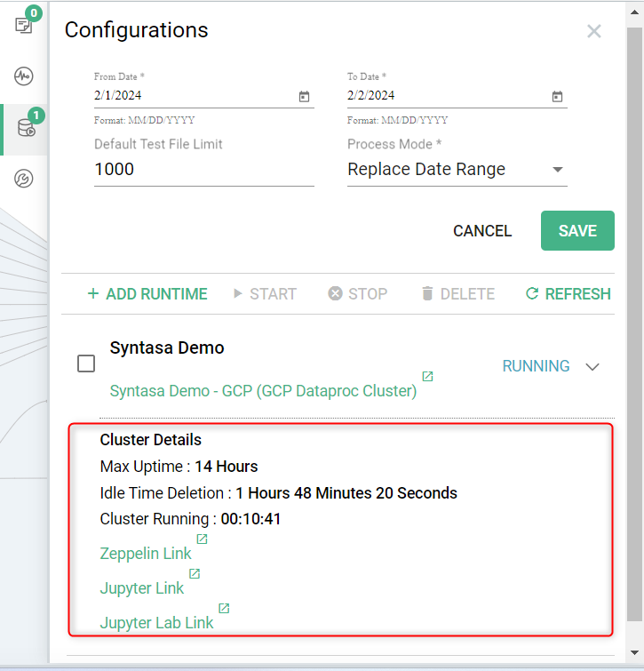Tick the Syntasa Demo runtime checkbox

coord(86,363)
